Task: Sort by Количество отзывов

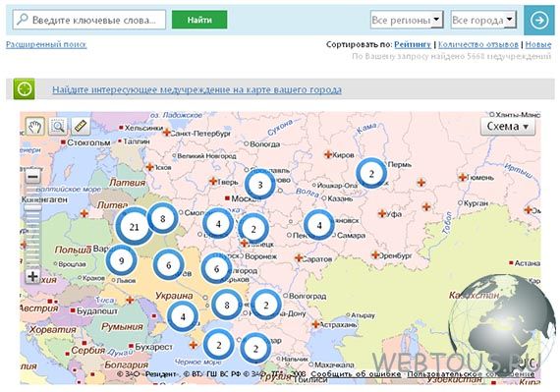Action: 478,44
